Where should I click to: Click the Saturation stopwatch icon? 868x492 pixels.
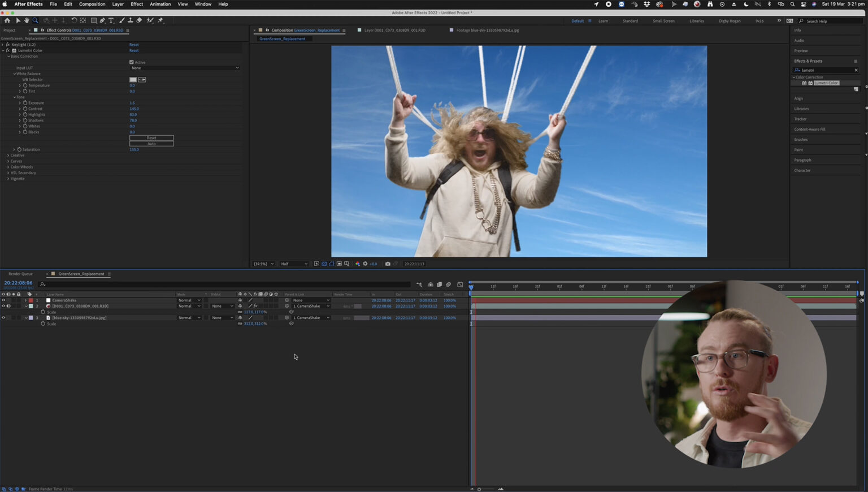click(x=19, y=149)
